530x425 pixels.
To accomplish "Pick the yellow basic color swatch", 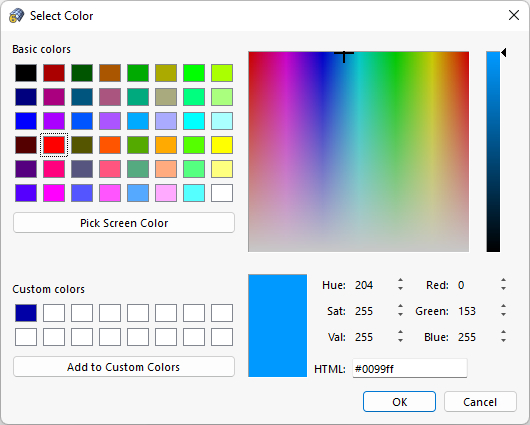I will click(222, 145).
